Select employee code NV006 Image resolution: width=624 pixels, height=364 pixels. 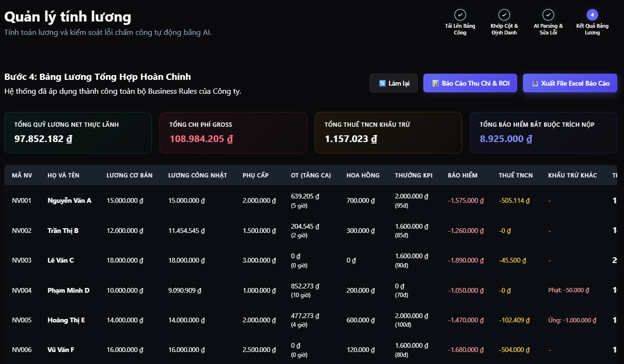point(22,350)
